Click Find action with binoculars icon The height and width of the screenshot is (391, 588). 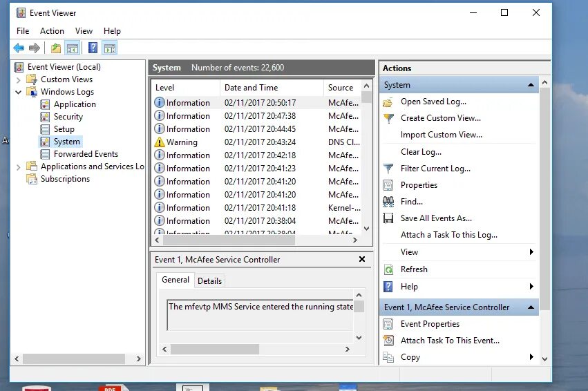411,202
